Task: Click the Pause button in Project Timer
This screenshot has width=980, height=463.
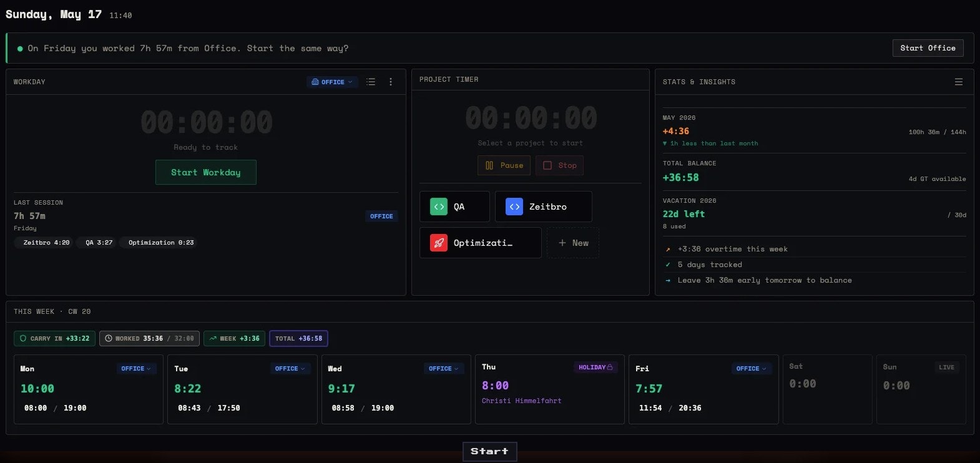Action: (504, 165)
